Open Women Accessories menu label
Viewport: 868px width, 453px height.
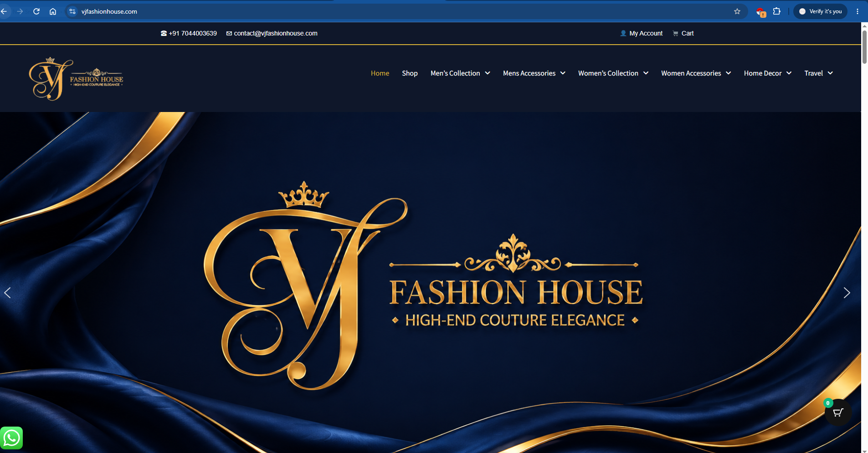click(691, 73)
